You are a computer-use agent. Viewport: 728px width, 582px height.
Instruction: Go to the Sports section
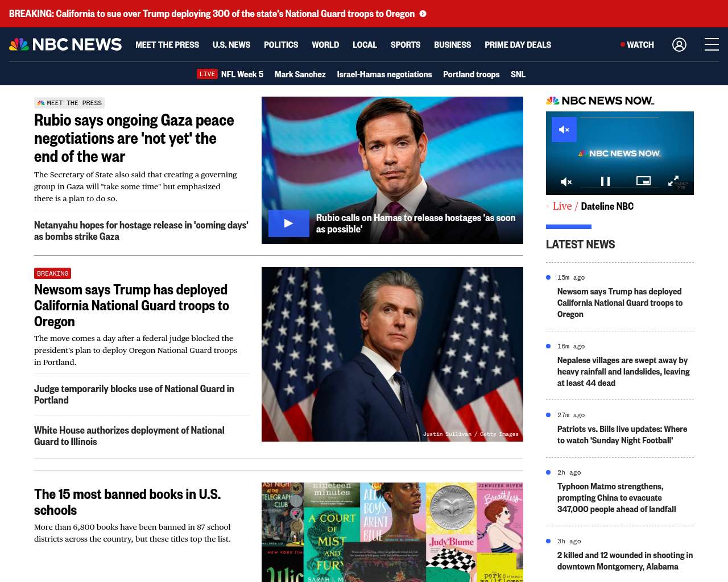(x=406, y=45)
